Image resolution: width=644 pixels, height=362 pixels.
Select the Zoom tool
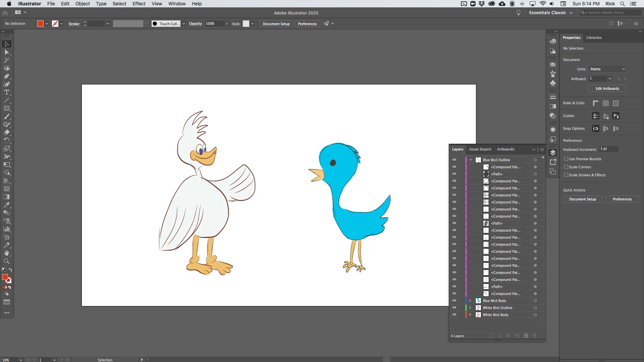click(6, 261)
